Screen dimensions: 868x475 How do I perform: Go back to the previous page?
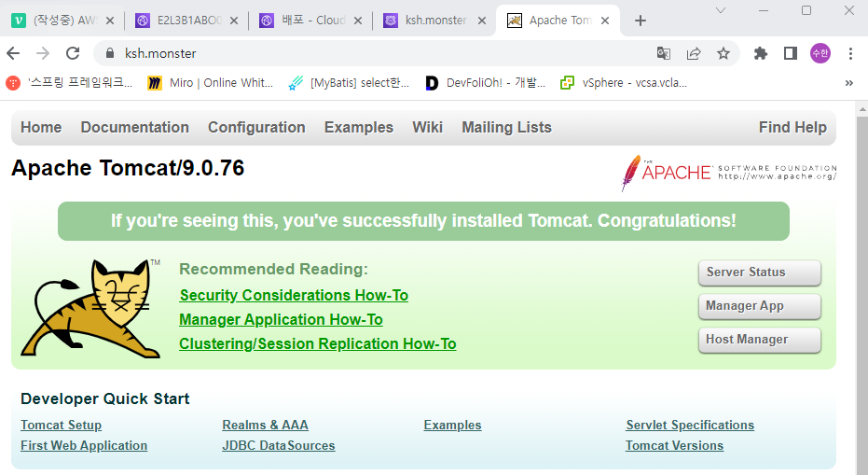(13, 53)
